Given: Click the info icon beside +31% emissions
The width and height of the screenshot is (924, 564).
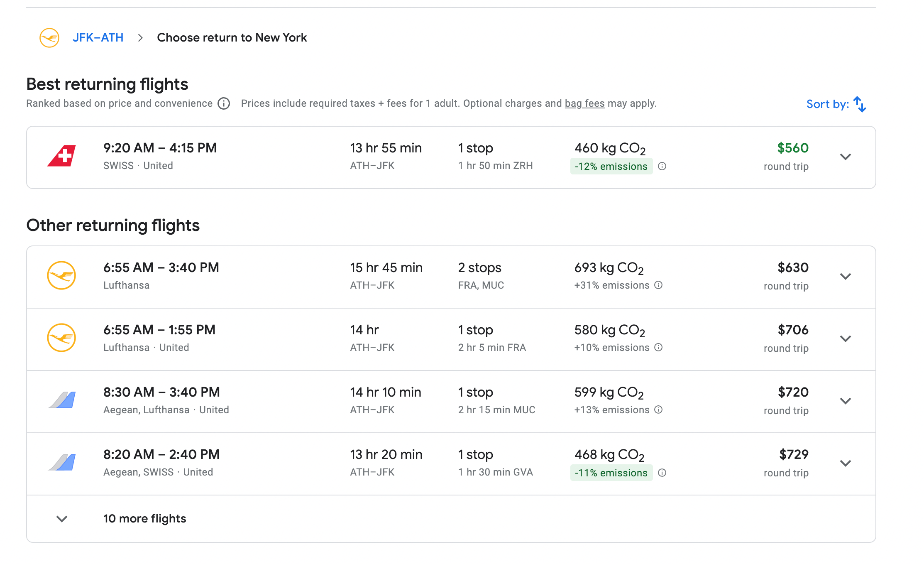Looking at the screenshot, I should [x=658, y=285].
